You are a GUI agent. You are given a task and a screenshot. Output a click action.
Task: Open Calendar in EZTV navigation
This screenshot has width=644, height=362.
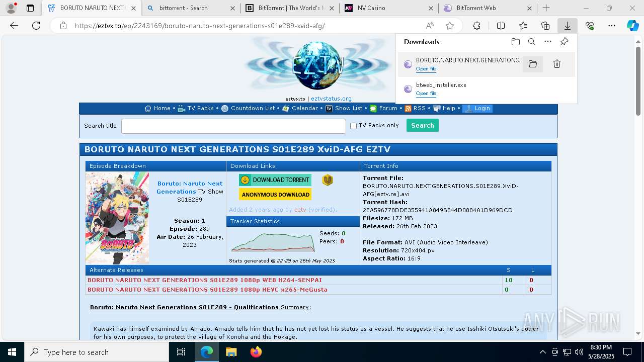pos(300,108)
